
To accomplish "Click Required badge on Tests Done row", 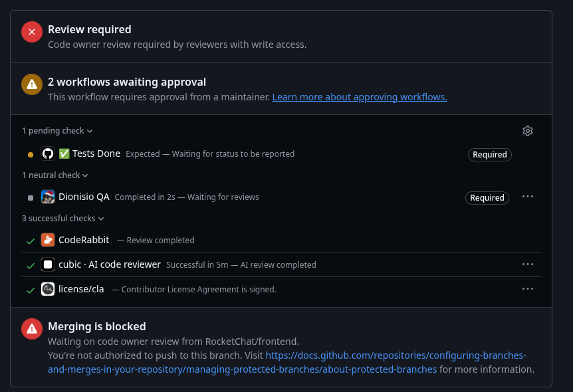I will tap(490, 155).
